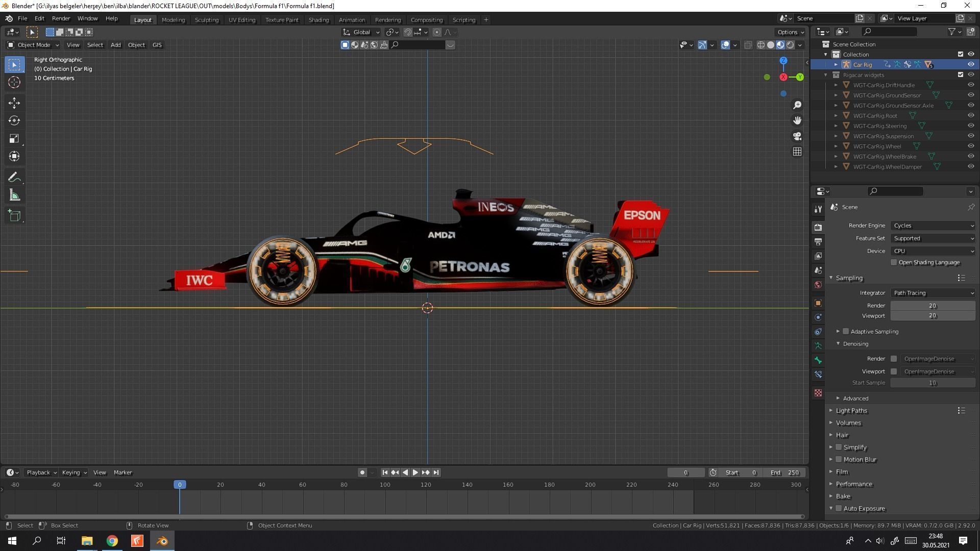Select the Annotate tool
980x551 pixels.
[14, 177]
